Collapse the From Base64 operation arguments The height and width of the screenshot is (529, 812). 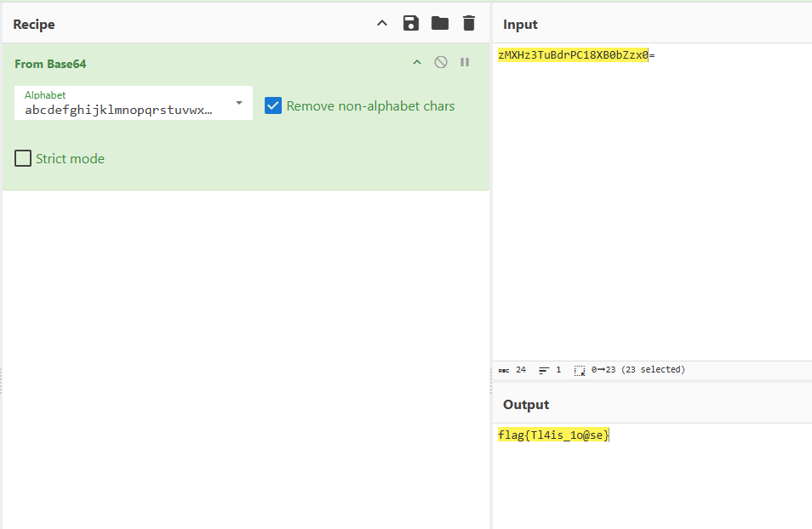(x=417, y=62)
